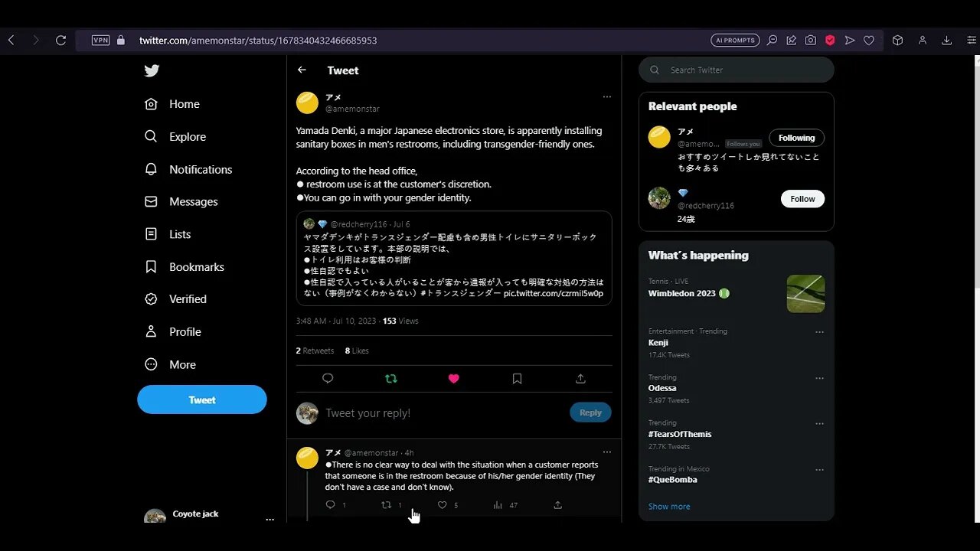Open 8 Likes list
Image resolution: width=980 pixels, height=551 pixels.
point(357,350)
